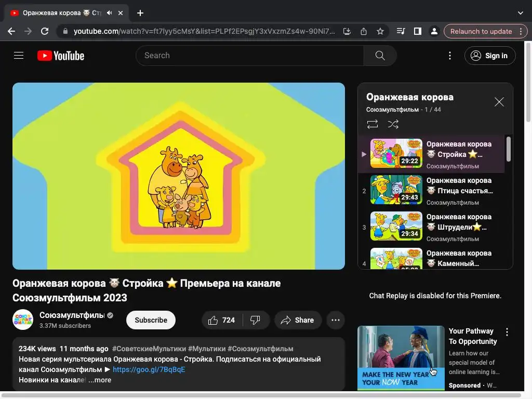Click the Союзмультфильм channel avatar
The image size is (532, 399).
23,320
